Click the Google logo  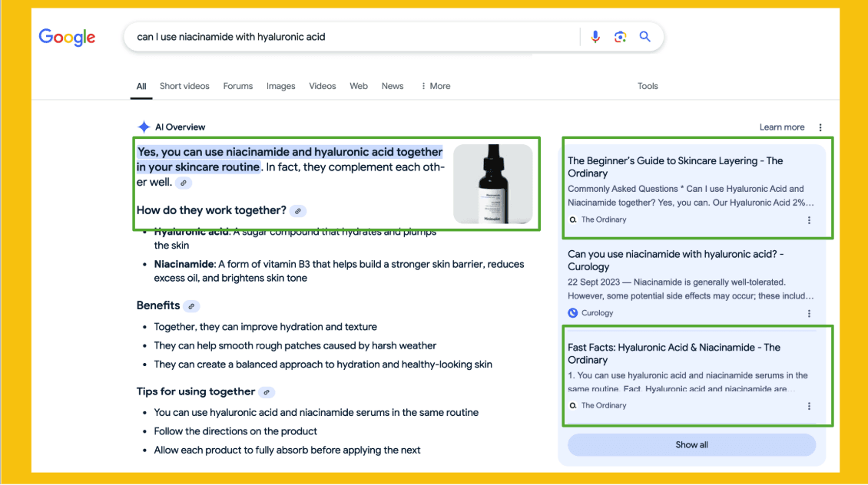[68, 37]
